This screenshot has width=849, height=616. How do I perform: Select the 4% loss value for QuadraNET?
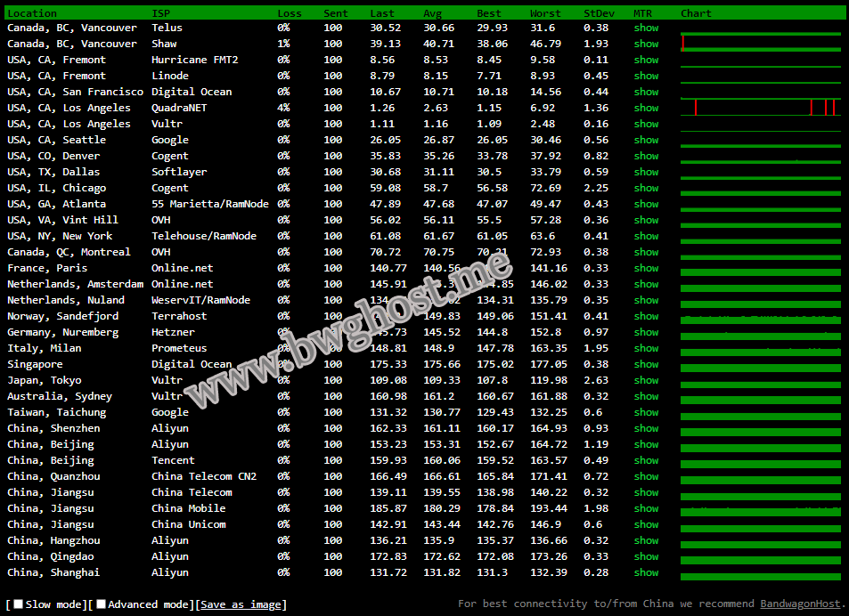tap(283, 108)
